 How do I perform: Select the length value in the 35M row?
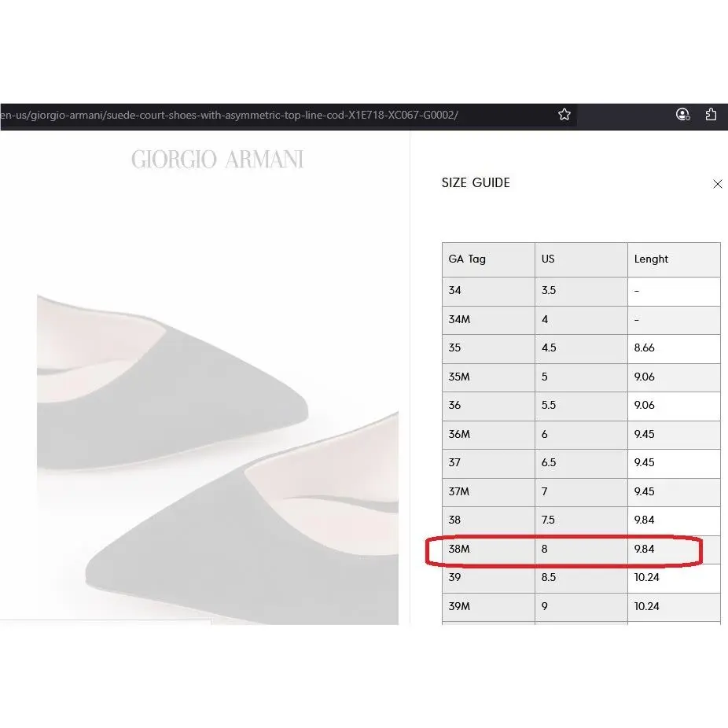(x=674, y=377)
